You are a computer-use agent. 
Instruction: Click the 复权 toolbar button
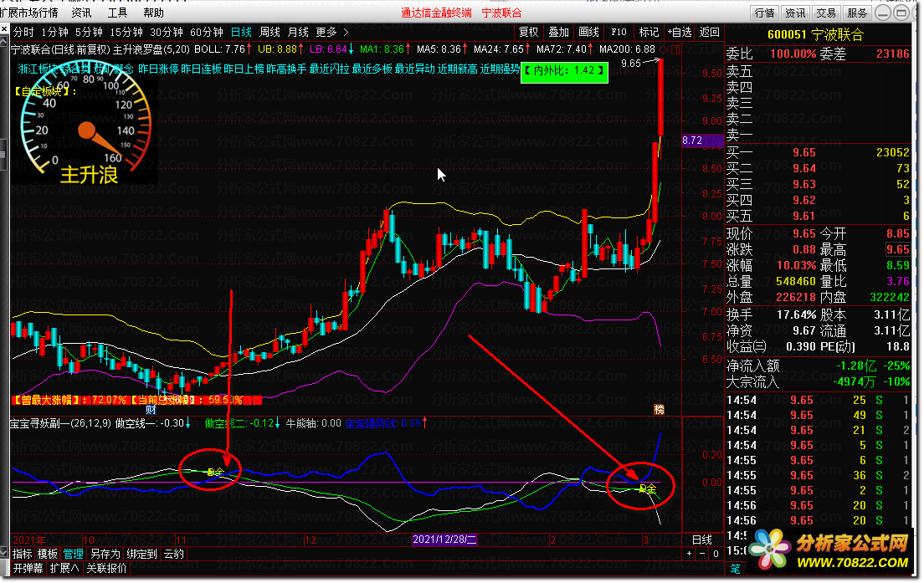pos(529,32)
